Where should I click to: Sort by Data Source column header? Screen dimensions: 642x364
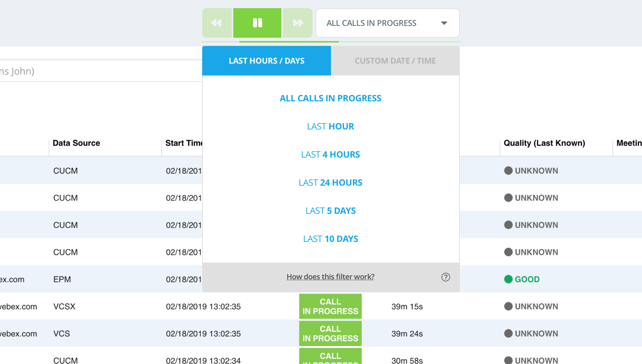click(76, 143)
